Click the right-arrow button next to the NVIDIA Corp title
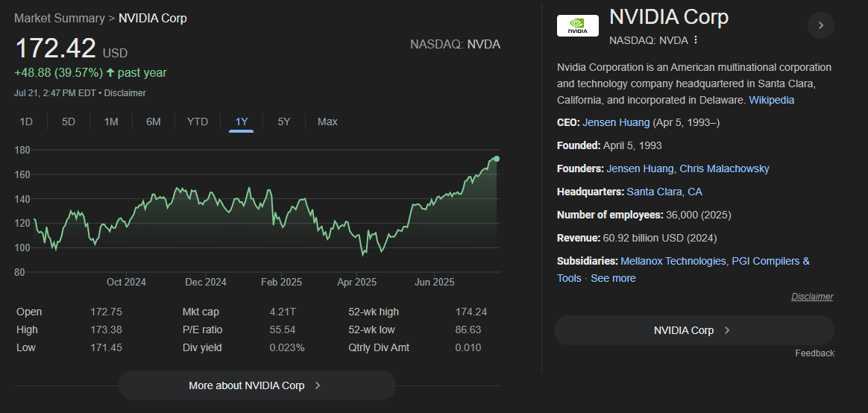Viewport: 868px width, 413px height. [x=821, y=25]
